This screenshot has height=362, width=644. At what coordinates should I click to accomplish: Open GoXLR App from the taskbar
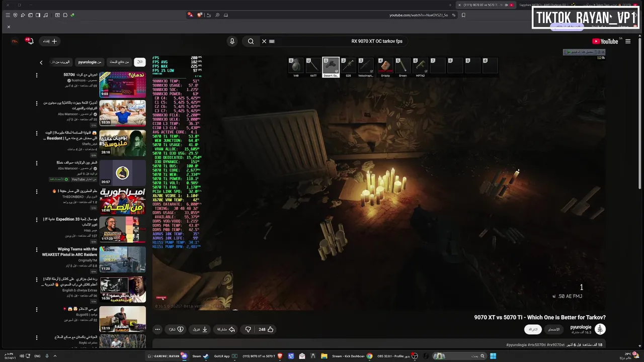coord(226,356)
